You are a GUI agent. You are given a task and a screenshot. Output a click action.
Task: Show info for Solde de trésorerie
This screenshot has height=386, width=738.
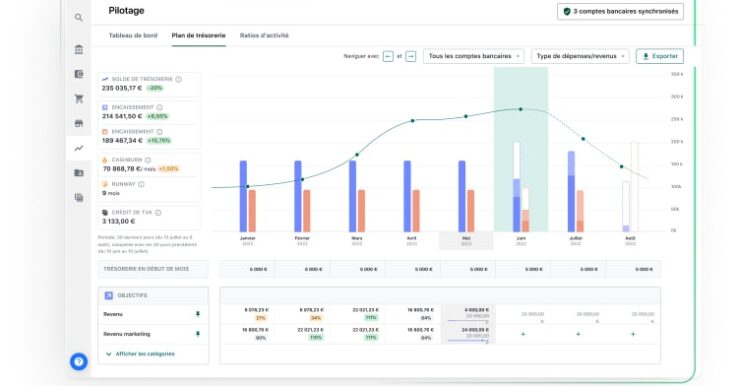(x=178, y=79)
